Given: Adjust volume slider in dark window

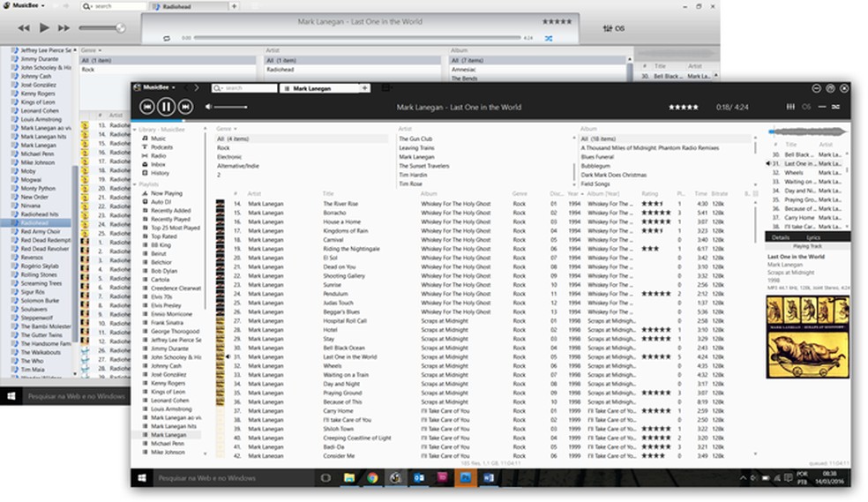Looking at the screenshot, I should (x=231, y=107).
